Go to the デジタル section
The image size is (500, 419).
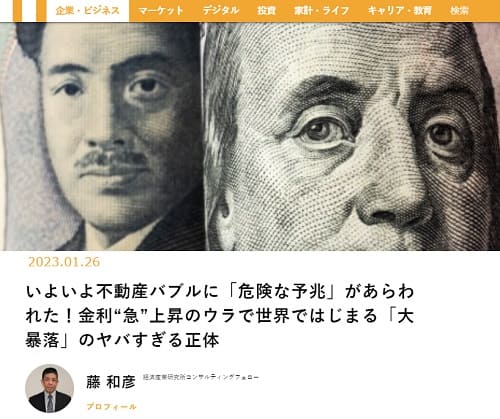point(221,11)
